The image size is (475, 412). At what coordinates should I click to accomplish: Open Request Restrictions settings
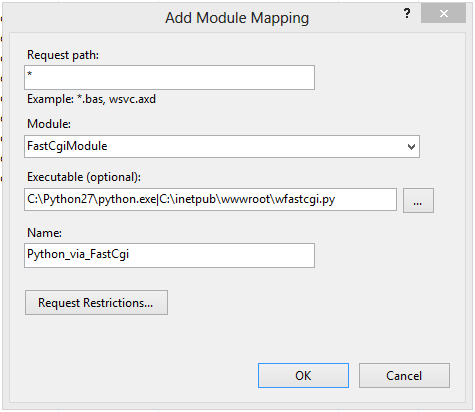click(x=96, y=302)
